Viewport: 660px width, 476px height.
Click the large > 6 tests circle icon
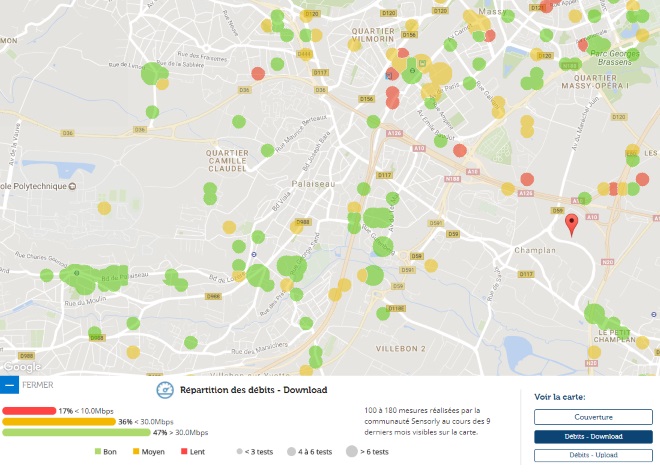352,451
